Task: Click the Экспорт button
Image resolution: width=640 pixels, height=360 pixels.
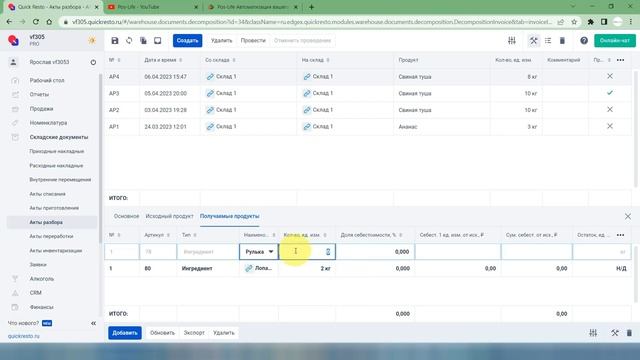Action: click(x=194, y=333)
